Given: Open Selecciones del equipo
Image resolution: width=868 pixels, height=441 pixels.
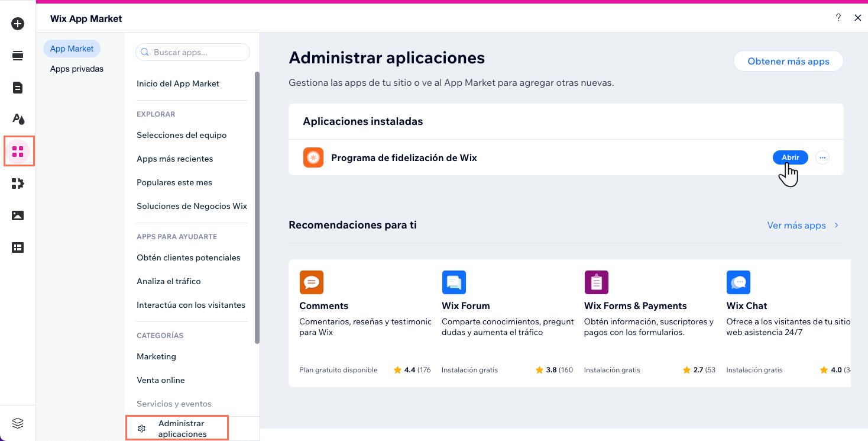Looking at the screenshot, I should 182,135.
